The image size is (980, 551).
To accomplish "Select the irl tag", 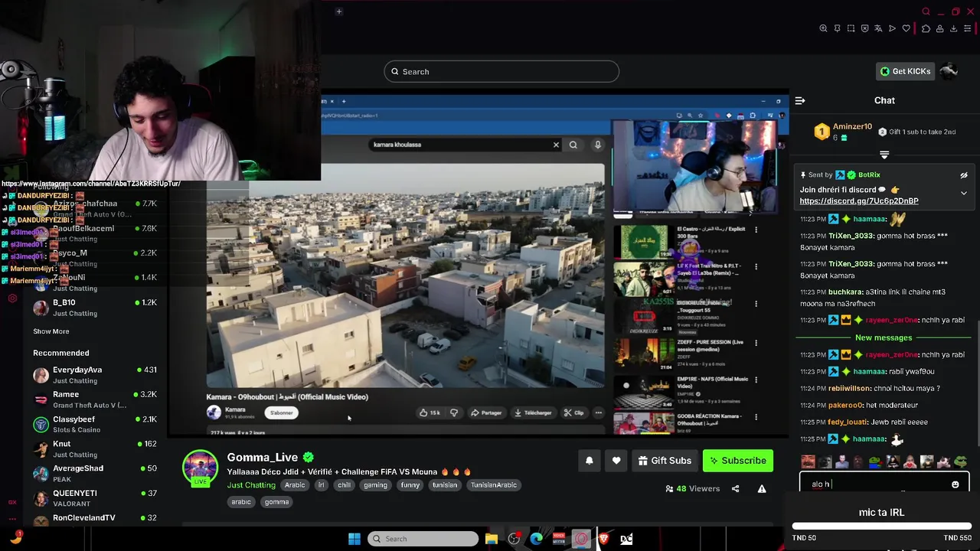I will pyautogui.click(x=321, y=485).
